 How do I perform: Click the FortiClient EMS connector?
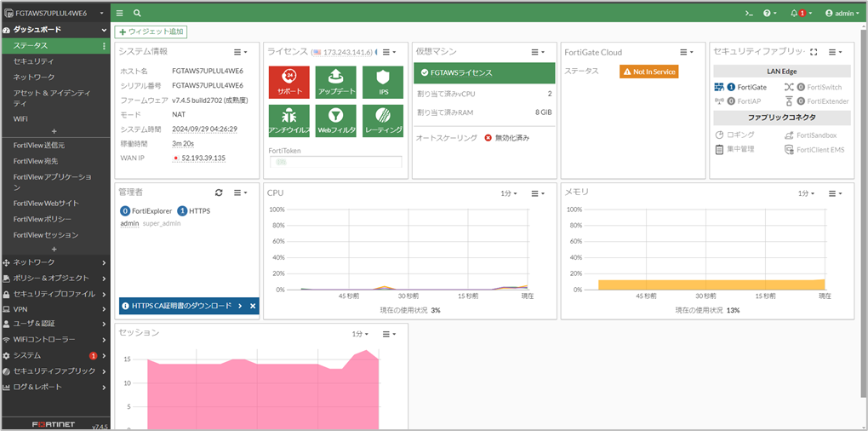814,150
